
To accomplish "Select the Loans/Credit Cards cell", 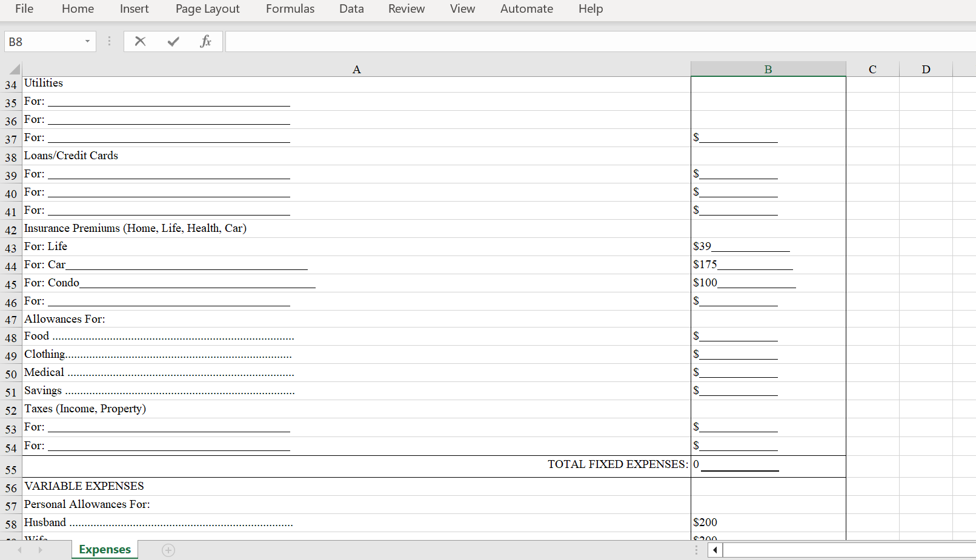I will [x=356, y=156].
